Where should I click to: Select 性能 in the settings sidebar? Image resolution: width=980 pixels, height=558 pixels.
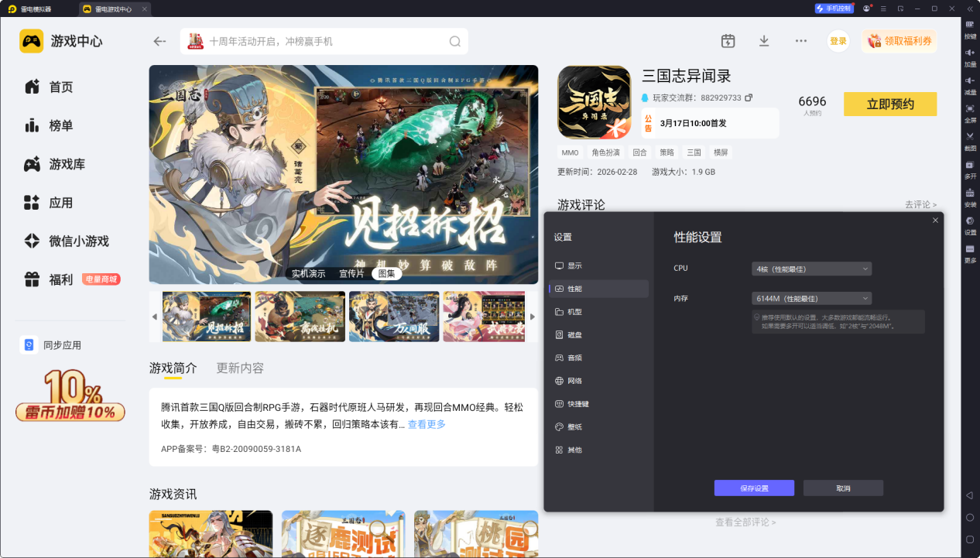598,289
